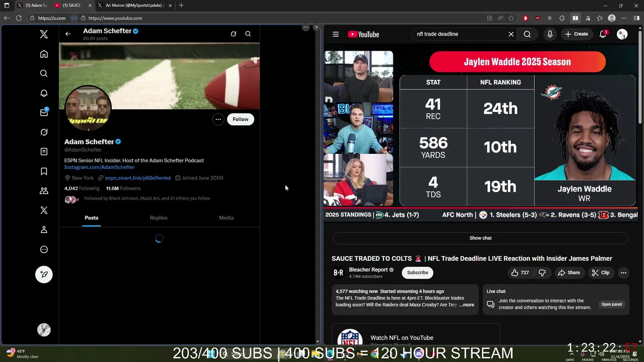Clear the YouTube search text with X

point(511,34)
